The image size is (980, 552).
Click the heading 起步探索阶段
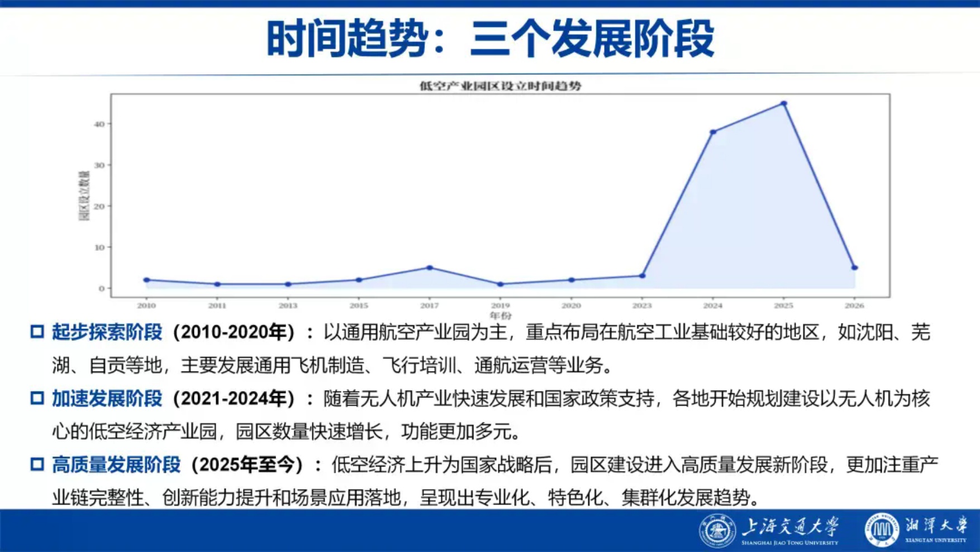tap(107, 332)
